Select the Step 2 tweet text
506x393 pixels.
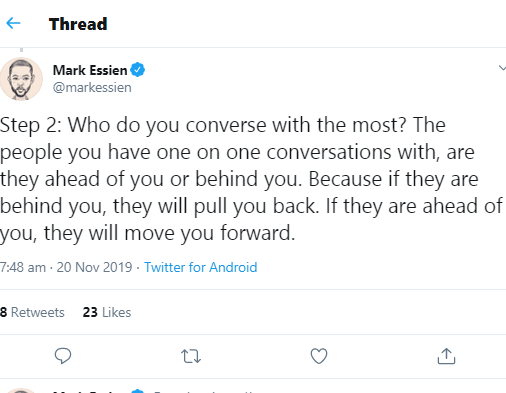tap(252, 179)
